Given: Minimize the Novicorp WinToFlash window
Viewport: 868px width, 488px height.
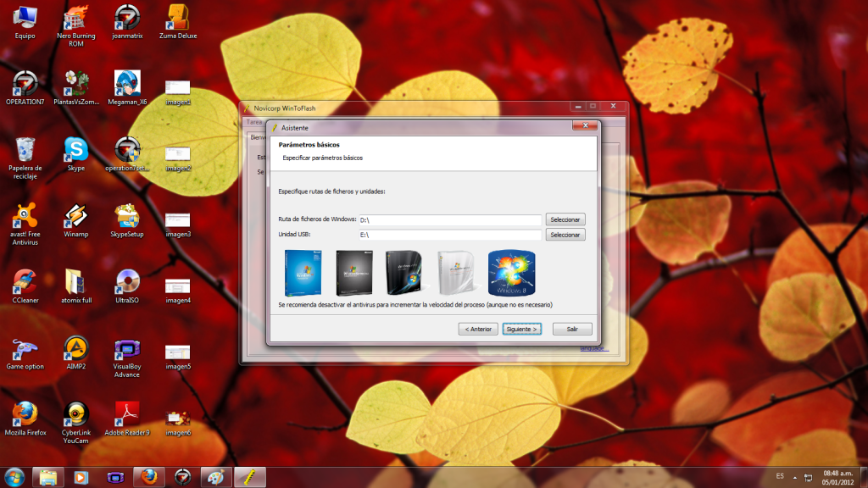Looking at the screenshot, I should click(x=578, y=106).
